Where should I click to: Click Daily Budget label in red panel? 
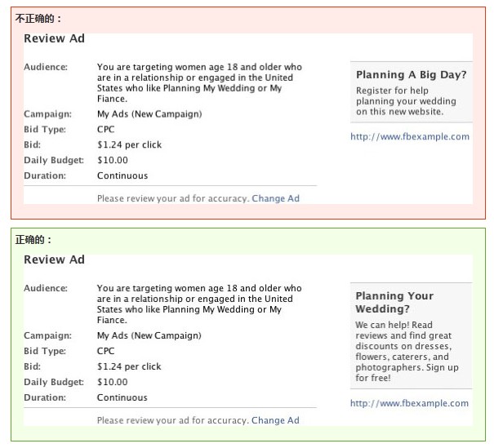click(54, 160)
